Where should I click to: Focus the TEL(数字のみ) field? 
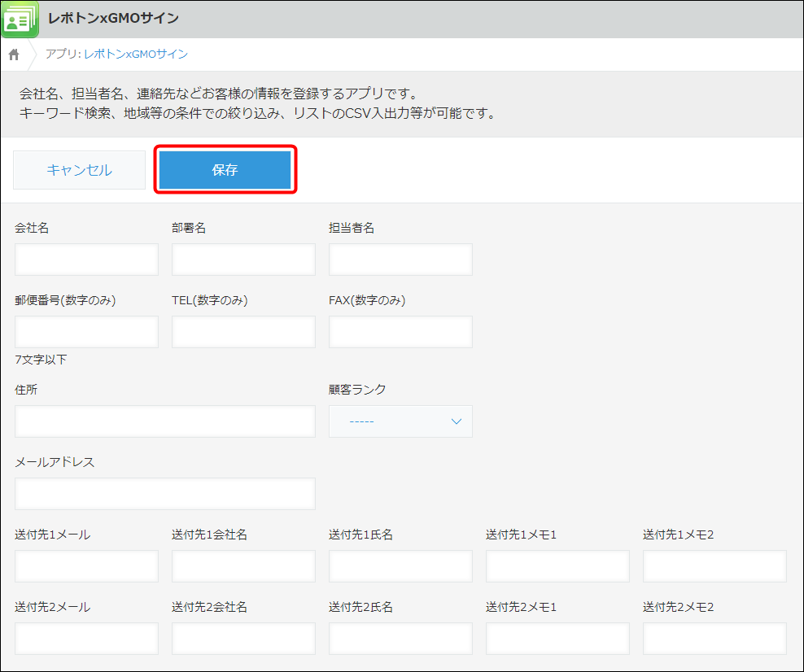click(243, 332)
